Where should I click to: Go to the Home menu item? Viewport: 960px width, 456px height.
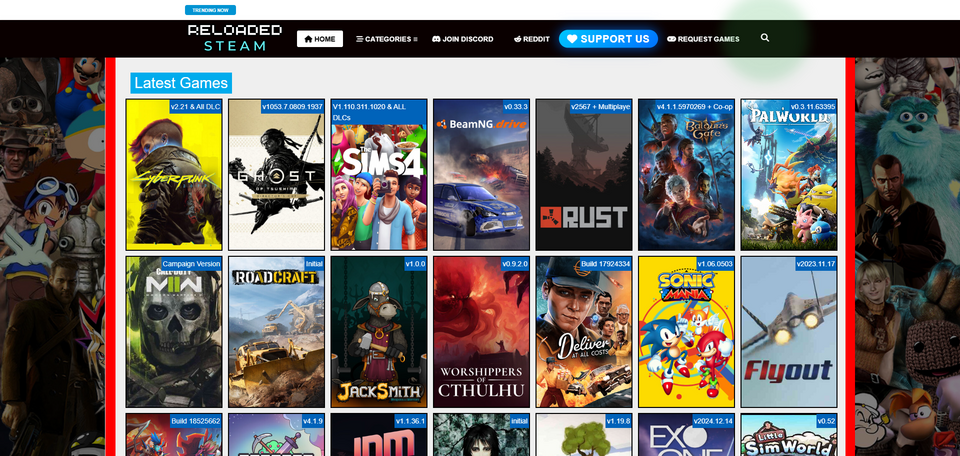pyautogui.click(x=320, y=39)
